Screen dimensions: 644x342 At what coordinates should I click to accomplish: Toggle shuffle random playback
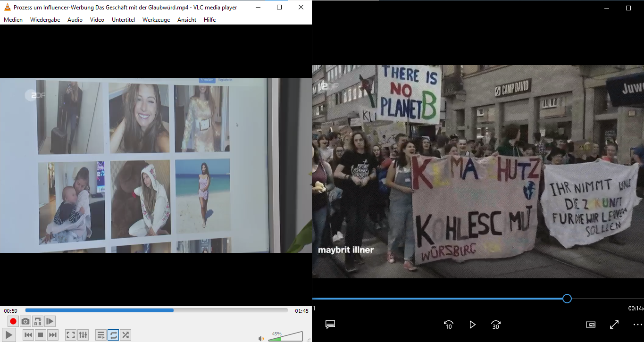(x=125, y=335)
